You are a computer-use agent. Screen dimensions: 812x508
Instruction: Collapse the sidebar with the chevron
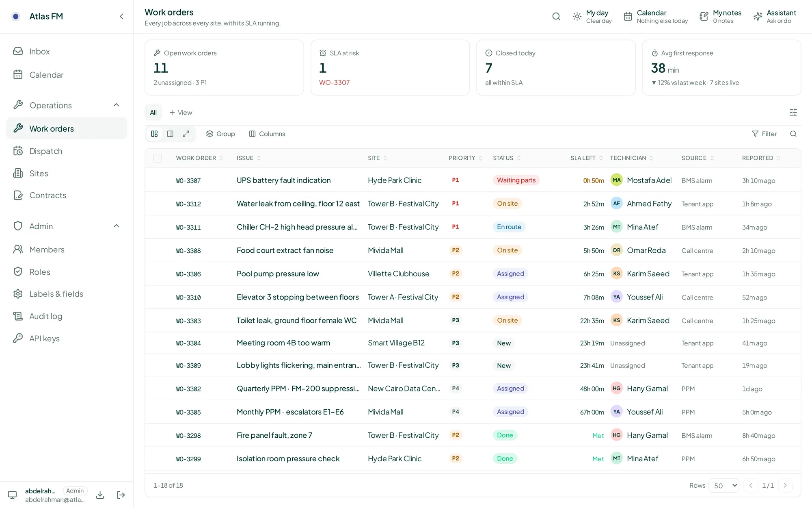point(121,16)
